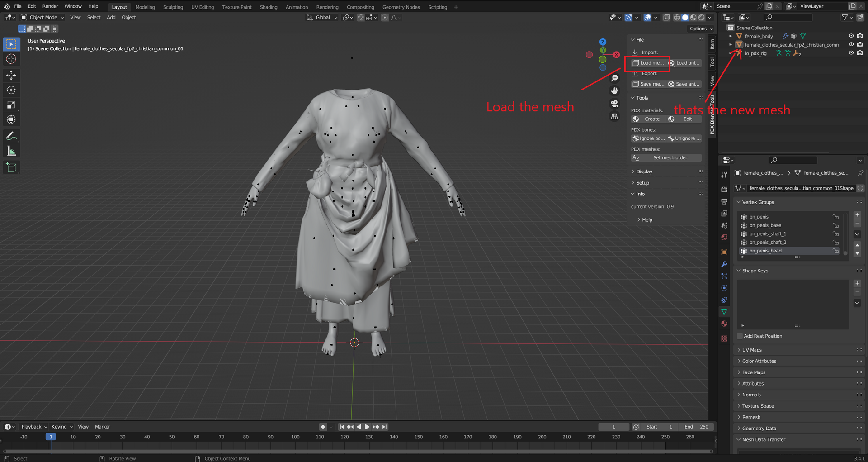The image size is (868, 462).
Task: Click the camera icon in the viewport header
Action: [614, 104]
